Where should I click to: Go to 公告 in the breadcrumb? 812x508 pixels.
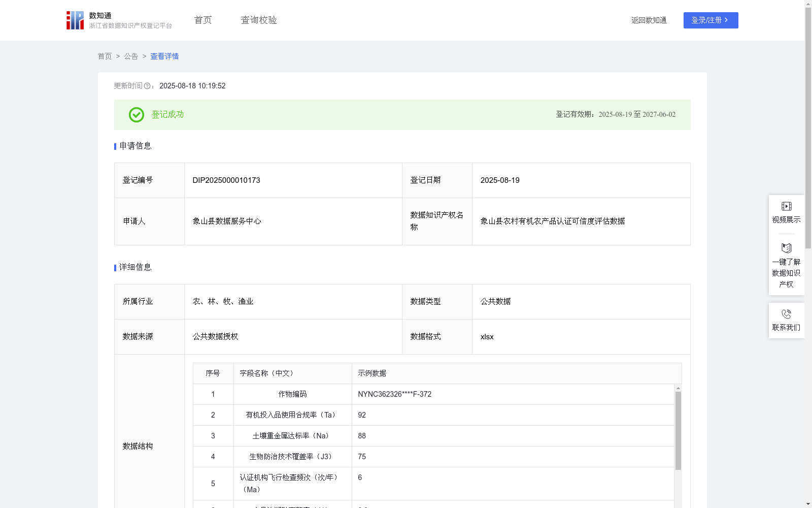131,56
